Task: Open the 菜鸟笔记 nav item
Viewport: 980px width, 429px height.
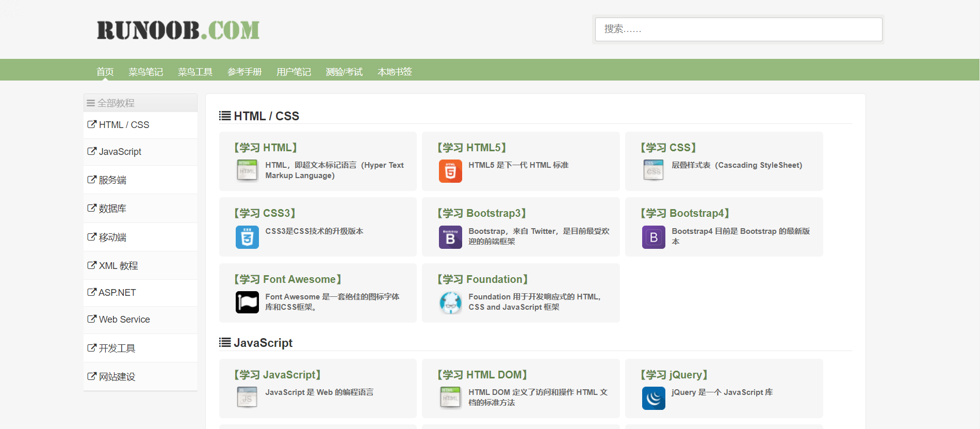Action: pyautogui.click(x=146, y=72)
